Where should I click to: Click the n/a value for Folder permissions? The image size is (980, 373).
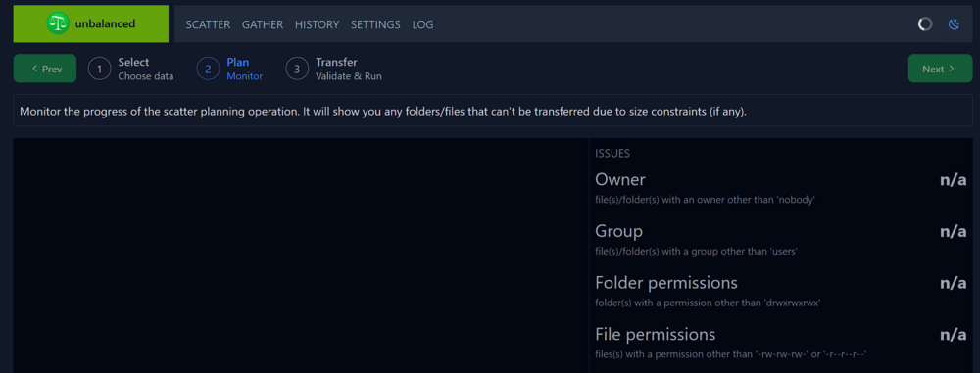coord(954,283)
